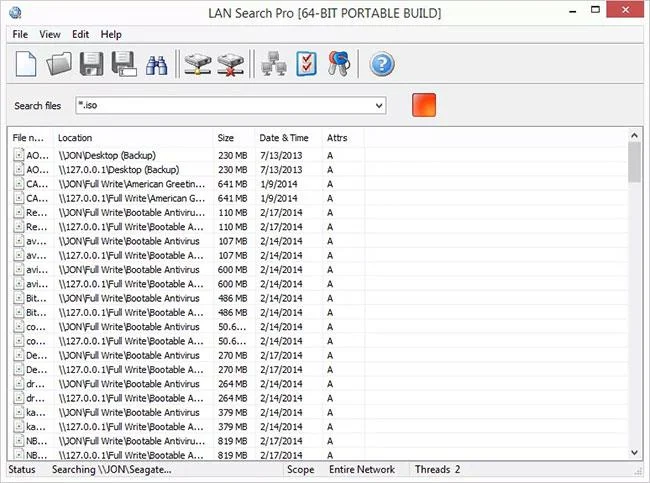Select \\127.0.0.1 row with 50.6... size
650x483 pixels.
point(318,341)
